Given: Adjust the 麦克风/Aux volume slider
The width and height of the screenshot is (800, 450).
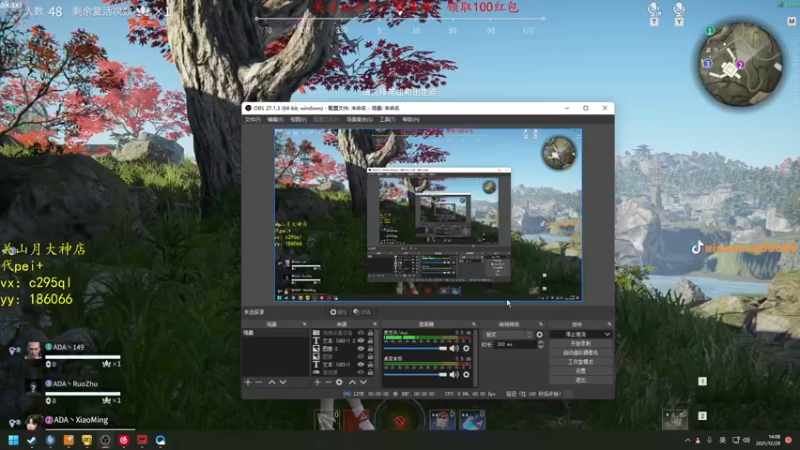Looking at the screenshot, I should [x=415, y=348].
